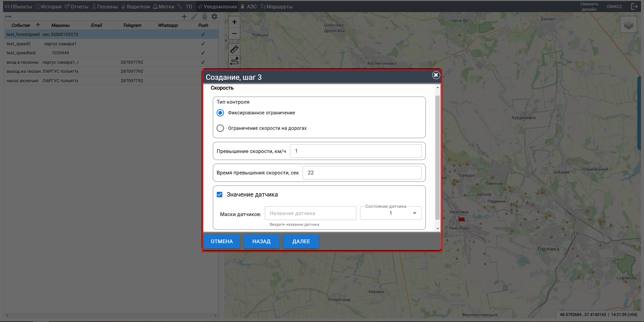
Task: Select the ruler measurement tool
Action: (x=234, y=50)
